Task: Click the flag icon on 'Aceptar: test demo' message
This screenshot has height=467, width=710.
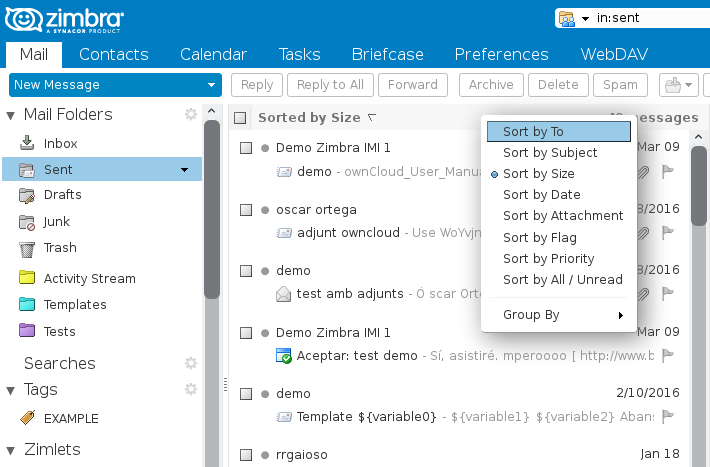Action: (x=667, y=355)
